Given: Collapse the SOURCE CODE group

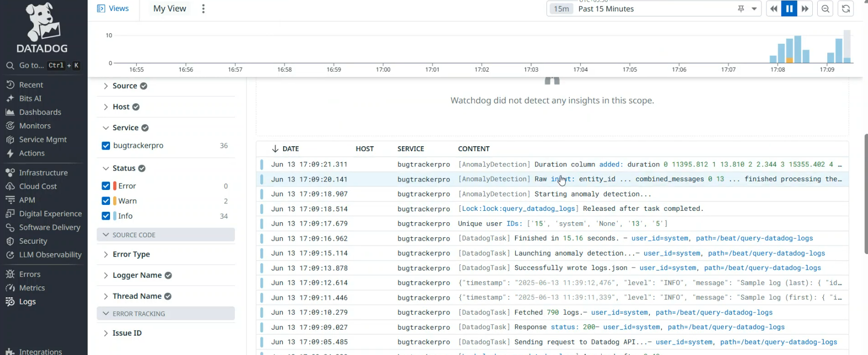Looking at the screenshot, I should (x=166, y=235).
